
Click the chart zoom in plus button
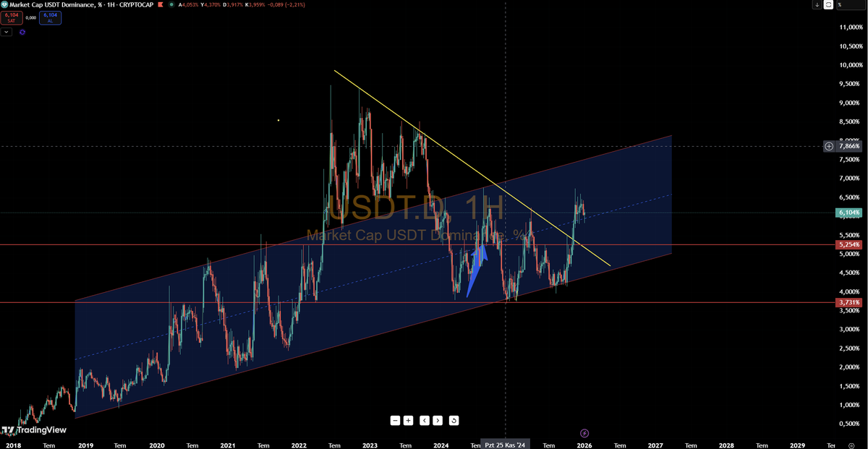pyautogui.click(x=408, y=420)
